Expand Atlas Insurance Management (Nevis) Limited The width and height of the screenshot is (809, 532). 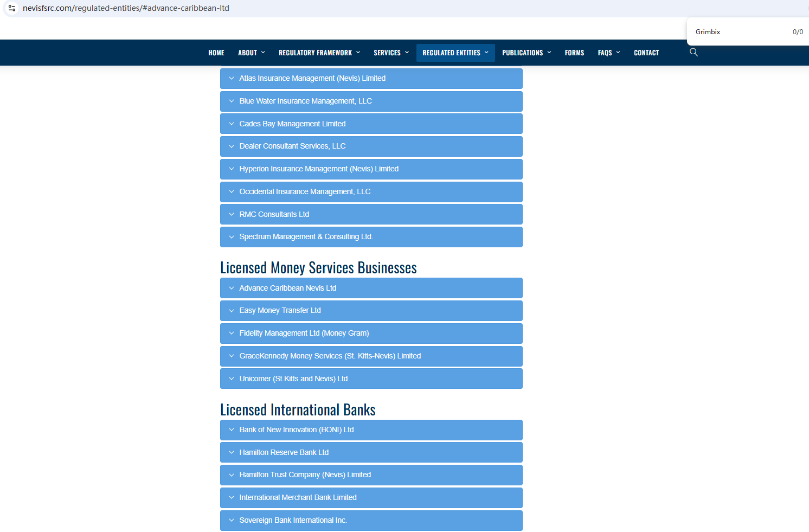coord(371,79)
